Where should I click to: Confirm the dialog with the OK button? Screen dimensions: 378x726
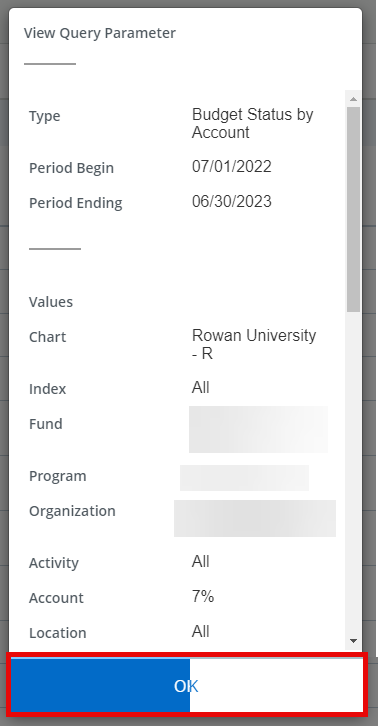click(x=187, y=685)
